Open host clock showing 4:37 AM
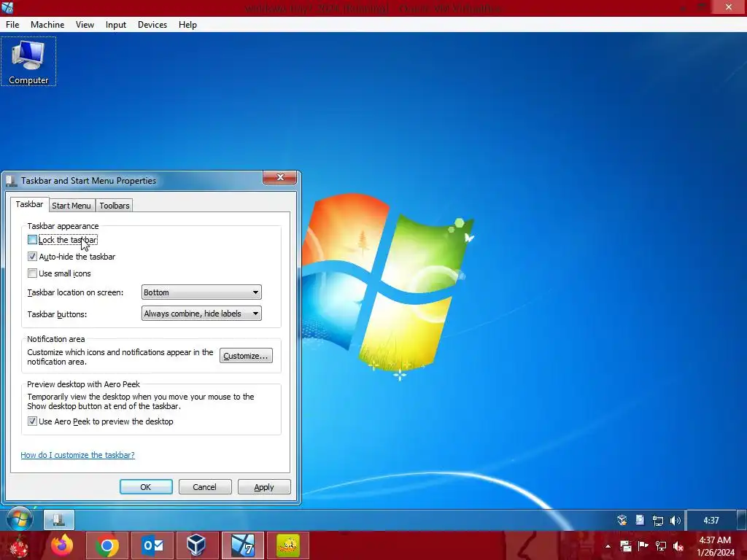 point(716,546)
